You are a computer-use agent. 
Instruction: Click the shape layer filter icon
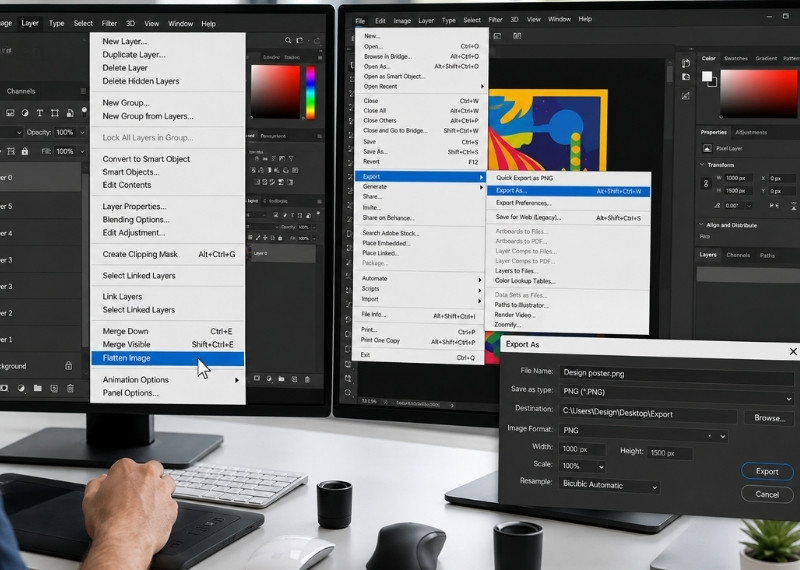55,113
